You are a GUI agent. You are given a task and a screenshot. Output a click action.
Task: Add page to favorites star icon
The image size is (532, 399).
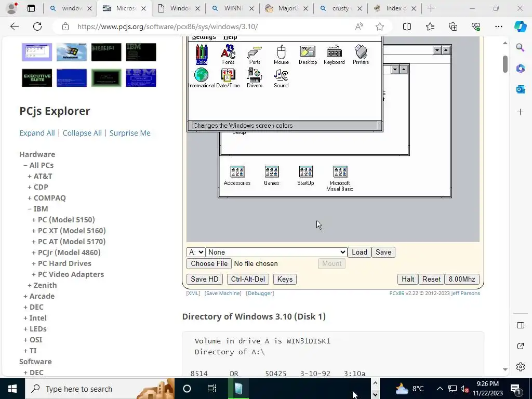pyautogui.click(x=380, y=26)
